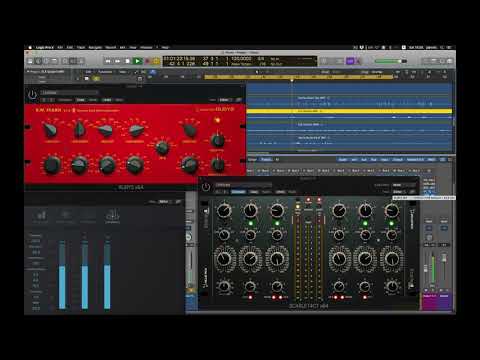480x360 pixels.
Task: Select the left purple channel strip name
Action: [429, 296]
